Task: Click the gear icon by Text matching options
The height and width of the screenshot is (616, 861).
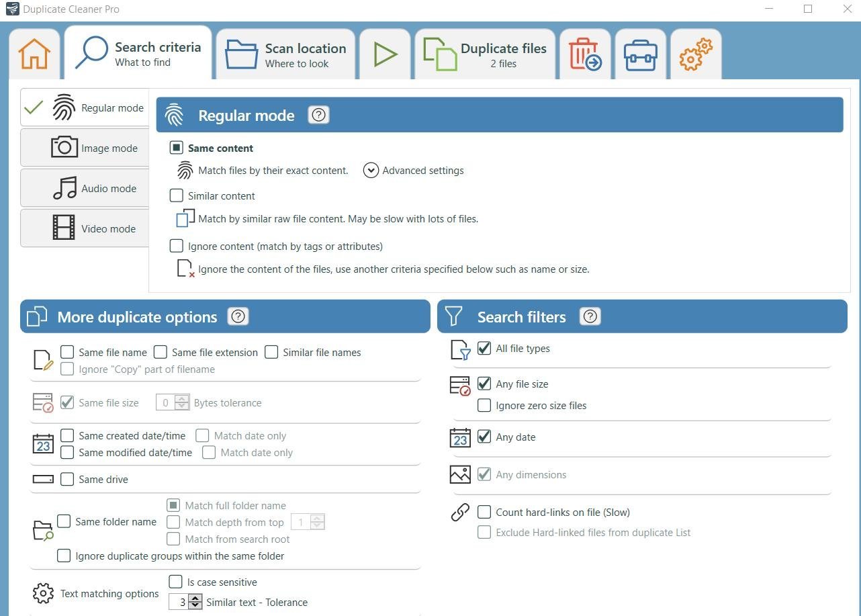Action: point(43,593)
